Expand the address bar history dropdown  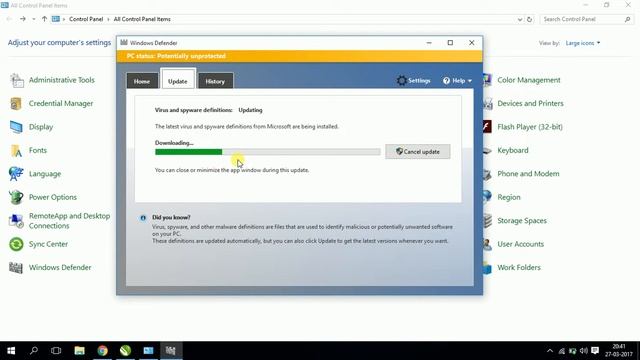point(520,19)
